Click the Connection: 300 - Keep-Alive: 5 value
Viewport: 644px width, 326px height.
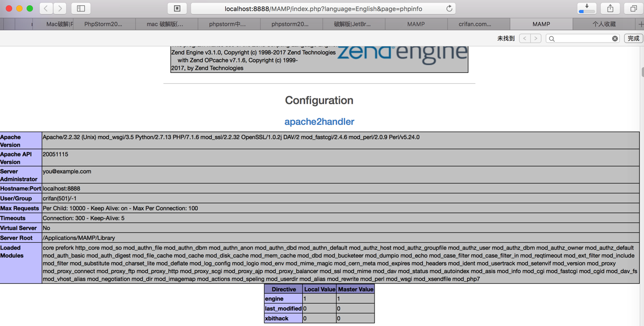coord(83,218)
